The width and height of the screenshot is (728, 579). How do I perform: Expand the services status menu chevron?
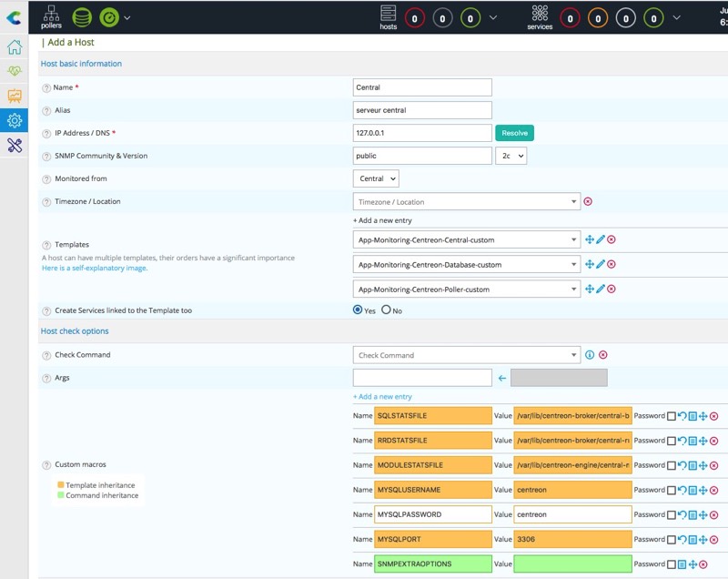tap(676, 16)
